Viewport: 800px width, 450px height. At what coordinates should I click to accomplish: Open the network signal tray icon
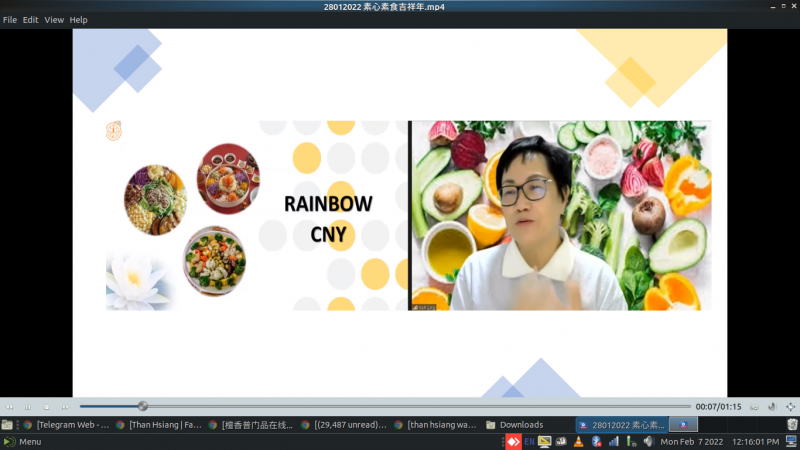(612, 441)
